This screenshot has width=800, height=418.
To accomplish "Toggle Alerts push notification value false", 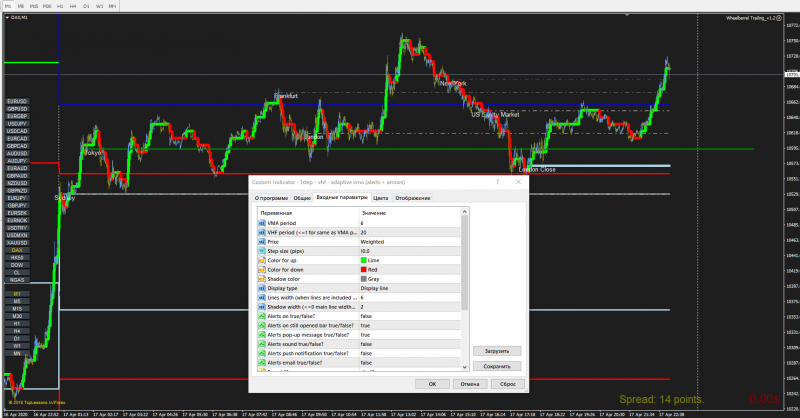I will pyautogui.click(x=366, y=353).
